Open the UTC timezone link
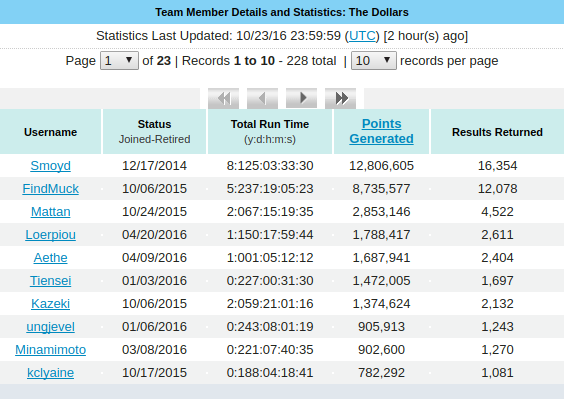This screenshot has width=564, height=399. point(362,36)
